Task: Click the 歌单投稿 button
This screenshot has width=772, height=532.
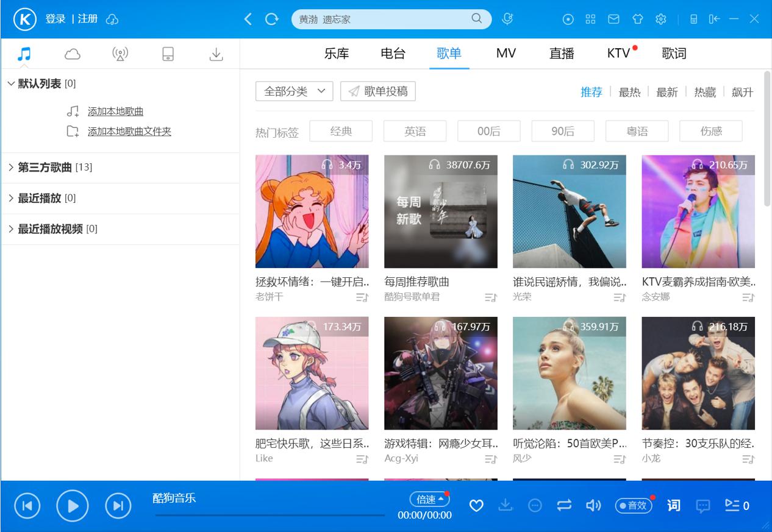Action: pyautogui.click(x=378, y=91)
